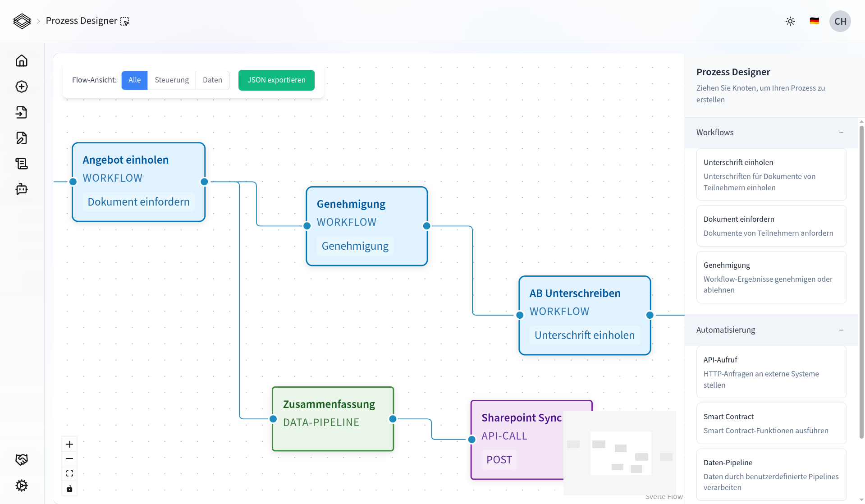
Task: Zoom in using the canvas plus control
Action: click(69, 444)
